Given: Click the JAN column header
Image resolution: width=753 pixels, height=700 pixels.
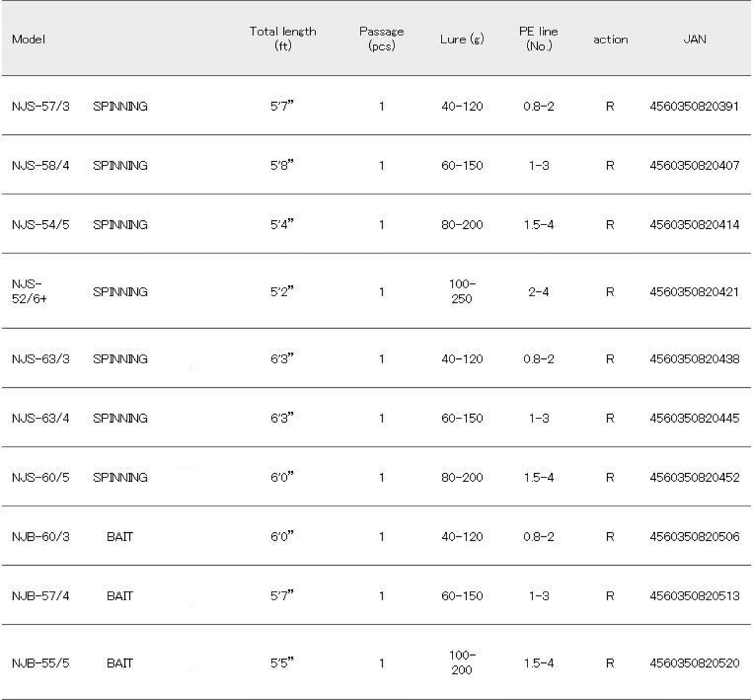Looking at the screenshot, I should (694, 39).
